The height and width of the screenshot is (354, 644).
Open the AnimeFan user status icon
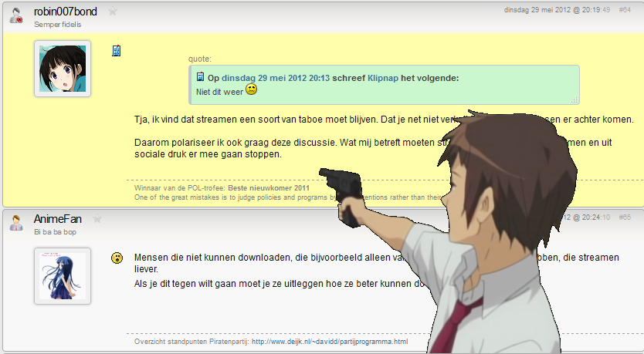[x=16, y=223]
